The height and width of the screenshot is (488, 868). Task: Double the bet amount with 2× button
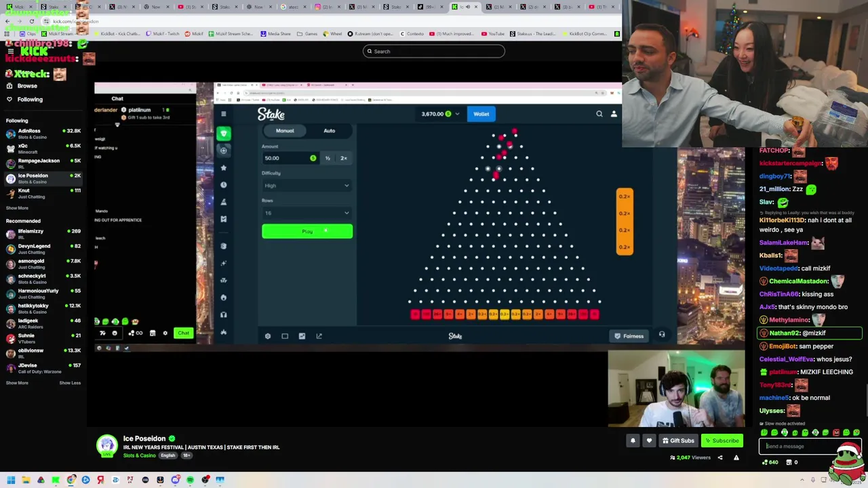pyautogui.click(x=344, y=158)
